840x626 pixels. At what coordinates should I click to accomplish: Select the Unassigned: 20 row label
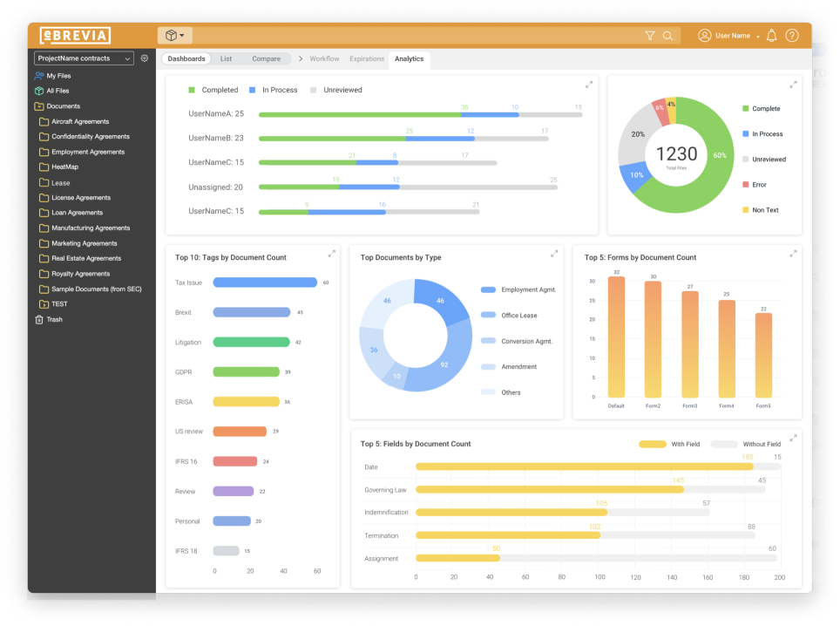(x=215, y=187)
